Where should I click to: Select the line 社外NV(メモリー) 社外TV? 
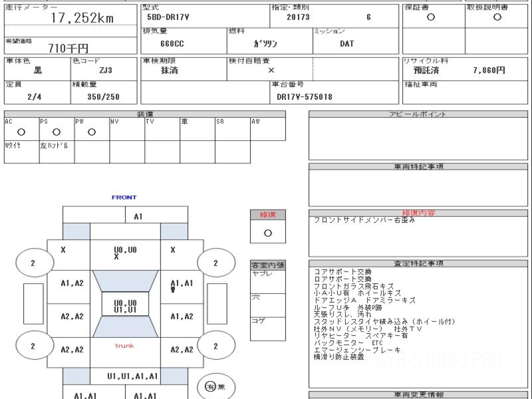(368, 329)
